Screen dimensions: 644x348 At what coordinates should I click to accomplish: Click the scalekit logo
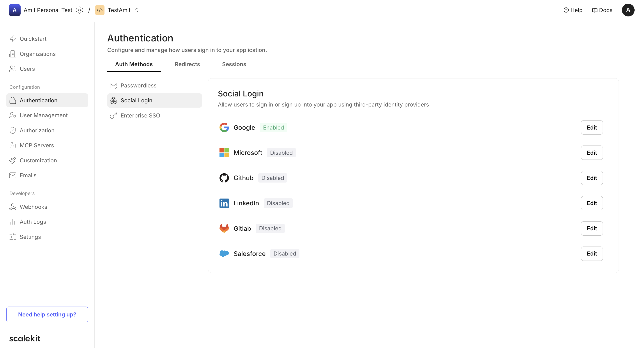point(25,338)
